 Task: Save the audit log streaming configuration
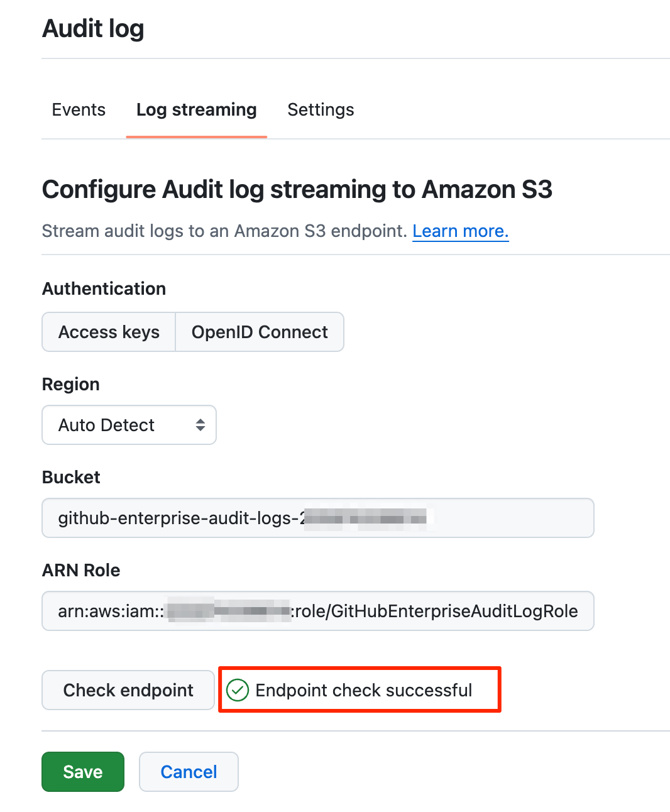click(x=83, y=772)
